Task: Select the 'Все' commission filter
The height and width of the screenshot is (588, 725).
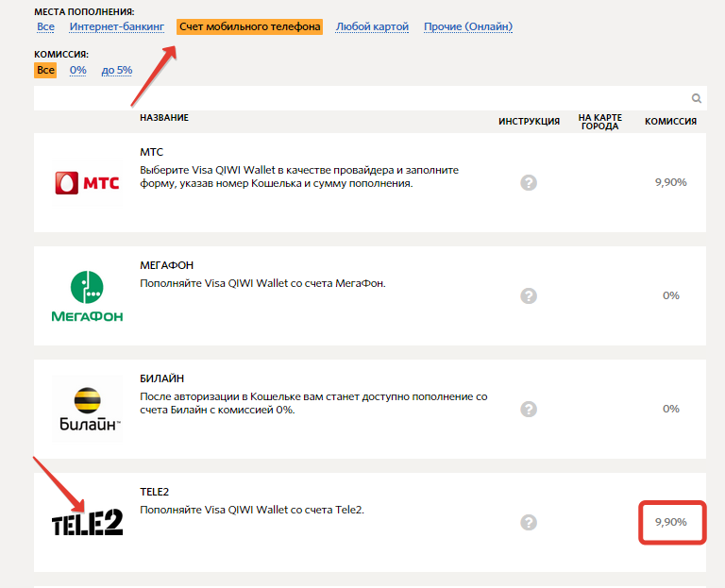Action: coord(45,71)
